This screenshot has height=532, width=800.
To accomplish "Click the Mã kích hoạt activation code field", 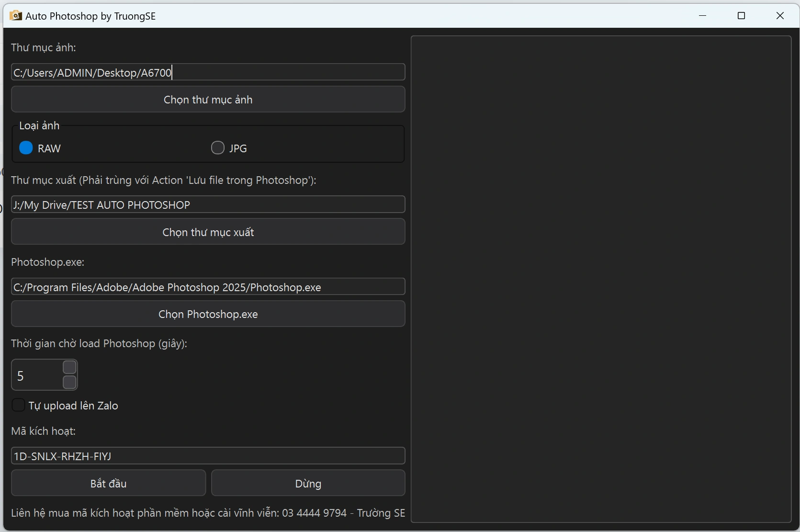I will (x=208, y=456).
